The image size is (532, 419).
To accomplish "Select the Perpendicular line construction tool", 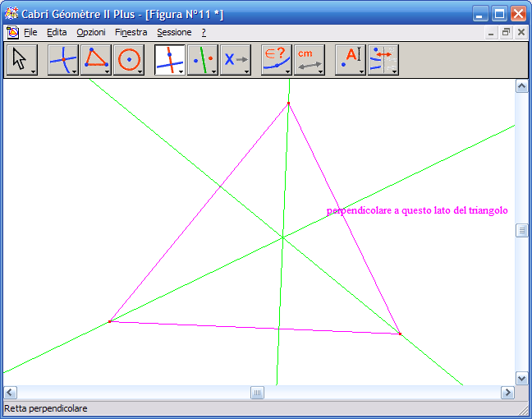I will (170, 60).
